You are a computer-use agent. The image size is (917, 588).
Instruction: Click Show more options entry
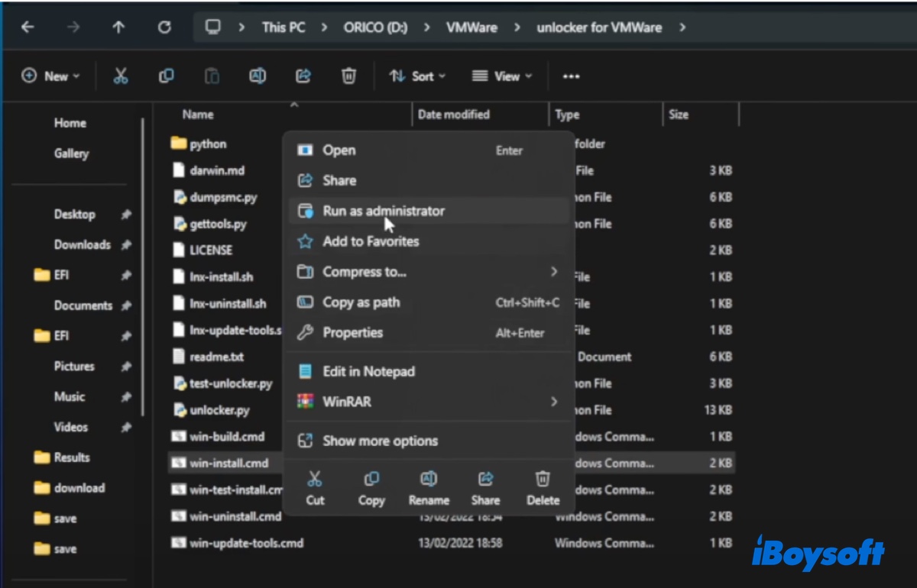click(380, 441)
